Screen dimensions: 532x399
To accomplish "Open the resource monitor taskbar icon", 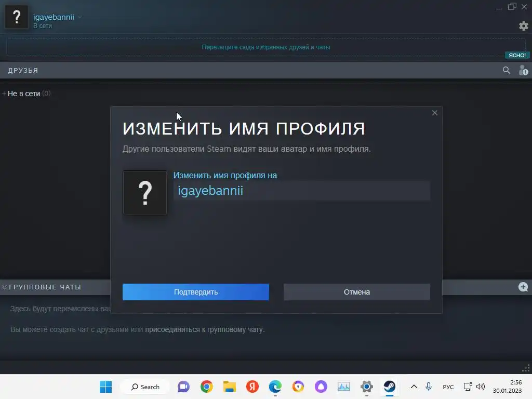I will (x=344, y=387).
